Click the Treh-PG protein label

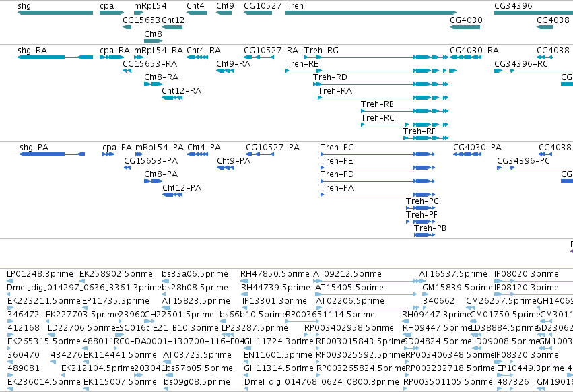[337, 148]
